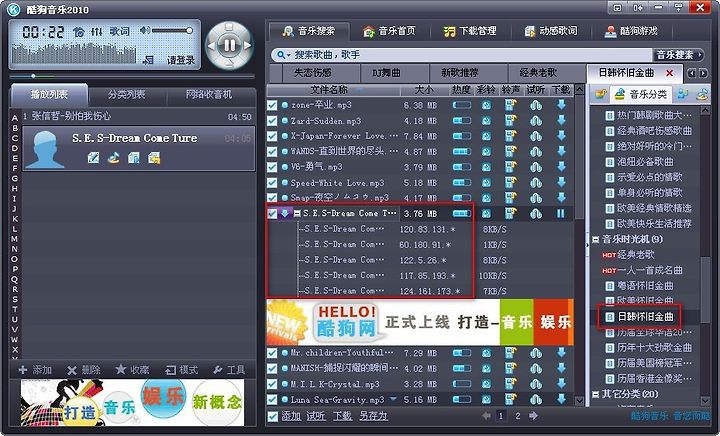The image size is (720, 436).
Task: Click the equalizer icon beside the timer
Action: [x=96, y=32]
